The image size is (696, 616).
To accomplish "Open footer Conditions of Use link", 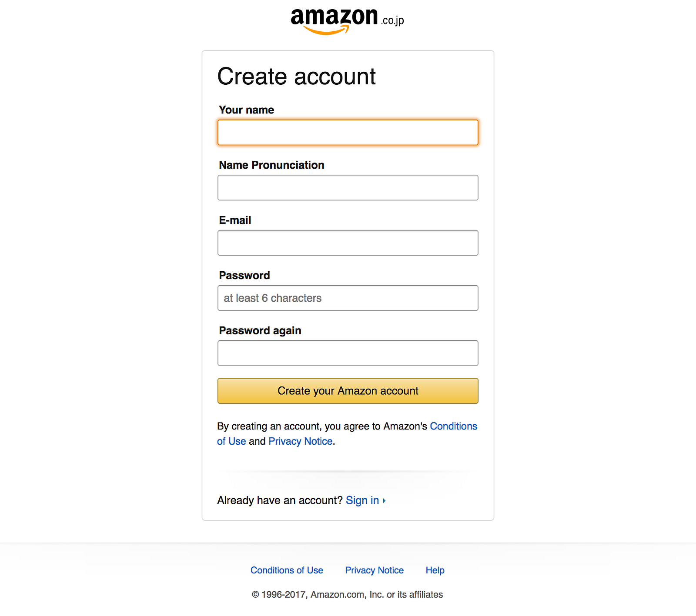I will pyautogui.click(x=287, y=570).
